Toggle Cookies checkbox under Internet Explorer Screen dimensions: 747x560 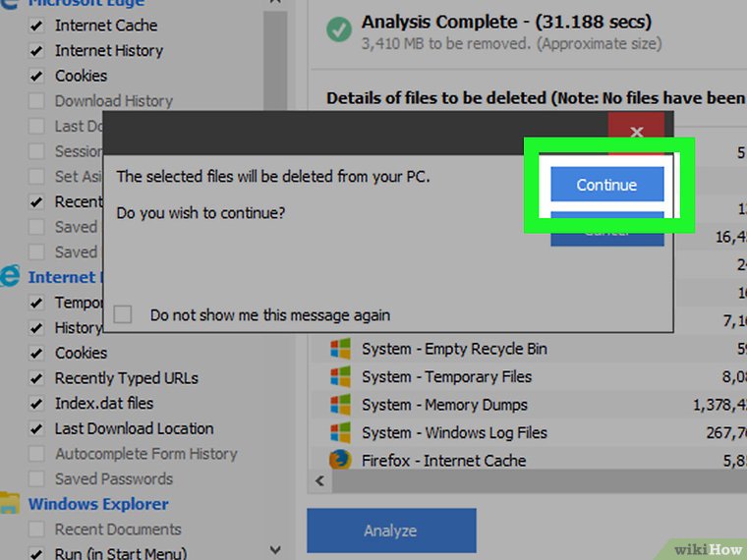click(x=36, y=353)
